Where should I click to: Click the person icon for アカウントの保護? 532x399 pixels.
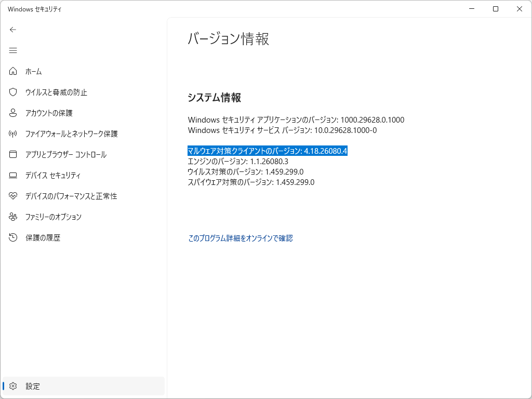(x=13, y=113)
